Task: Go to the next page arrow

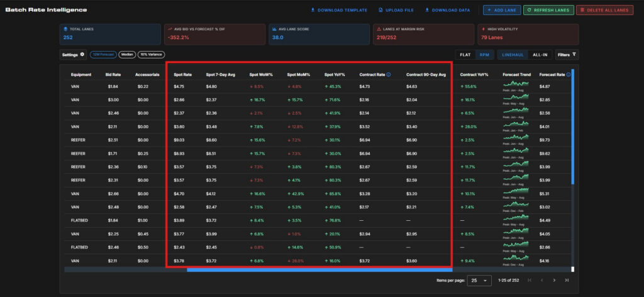Action: click(555, 280)
